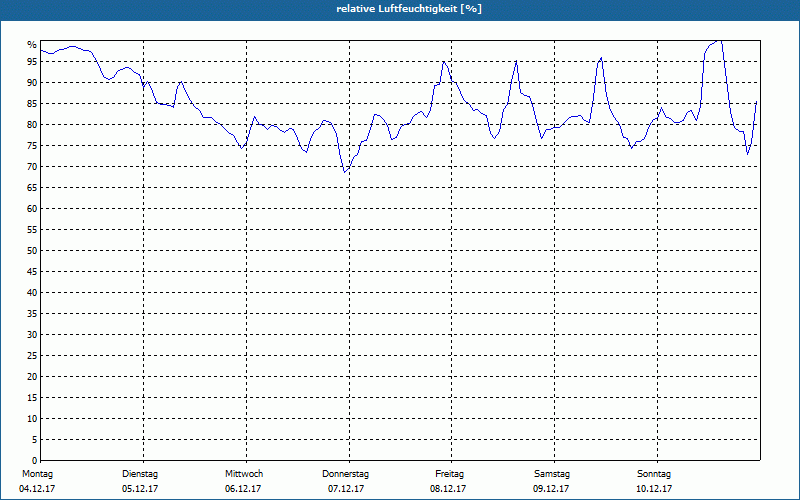Click the y-axis value '80'

32,124
